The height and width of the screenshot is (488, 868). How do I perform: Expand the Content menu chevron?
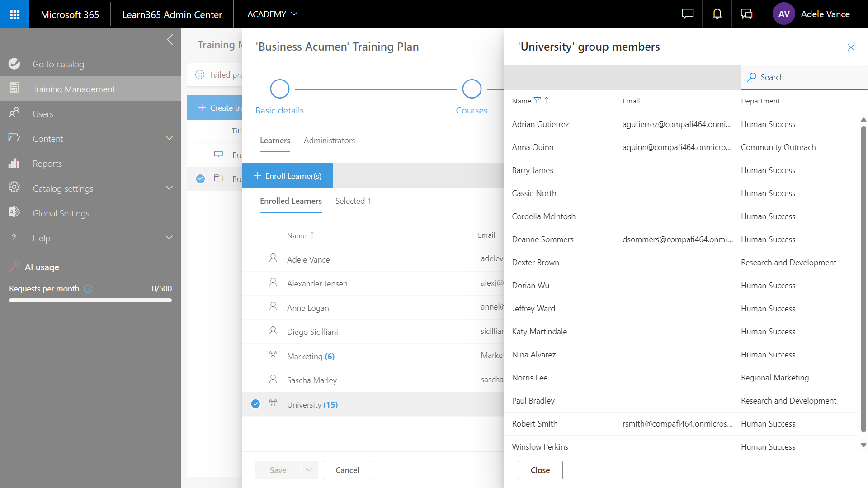170,138
